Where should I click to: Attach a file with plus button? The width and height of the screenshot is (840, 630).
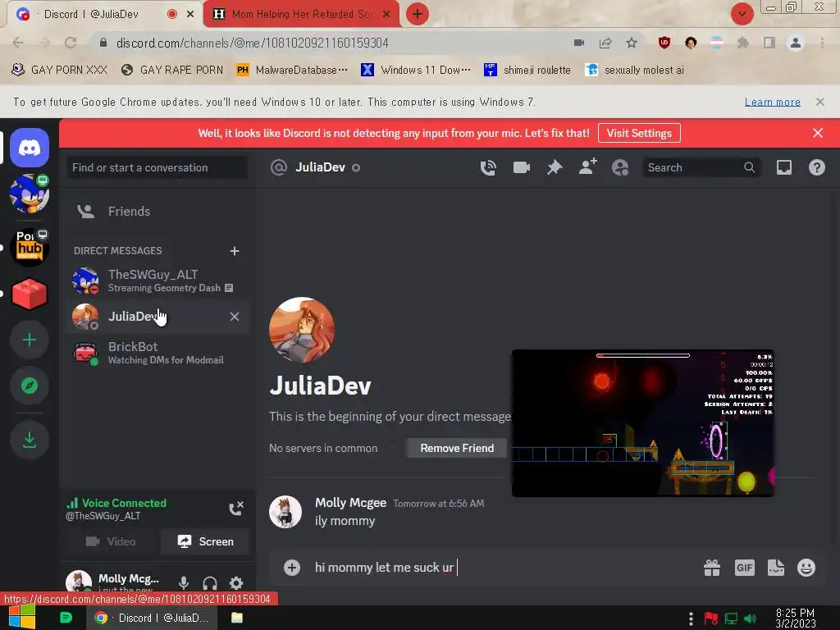tap(292, 568)
